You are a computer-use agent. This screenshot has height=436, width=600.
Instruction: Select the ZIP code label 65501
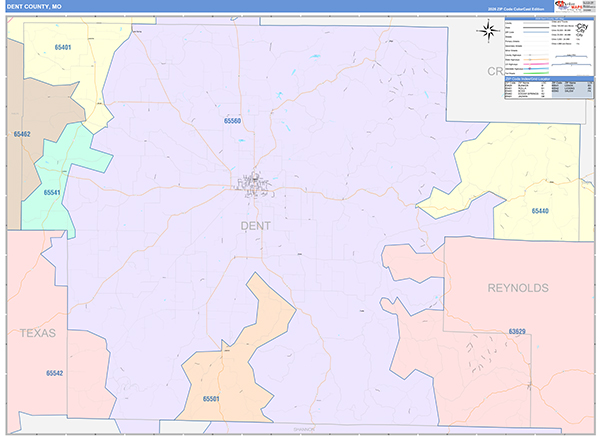[211, 399]
